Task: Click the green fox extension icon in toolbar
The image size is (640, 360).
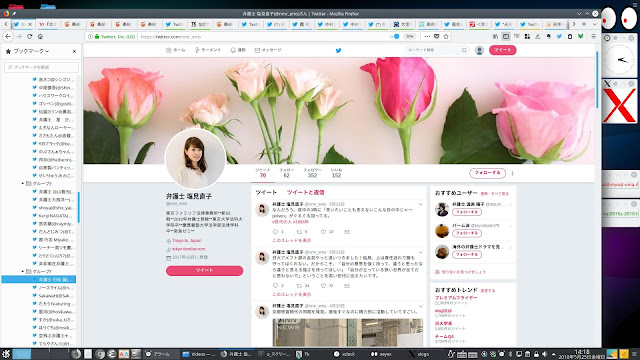Action: [x=580, y=36]
